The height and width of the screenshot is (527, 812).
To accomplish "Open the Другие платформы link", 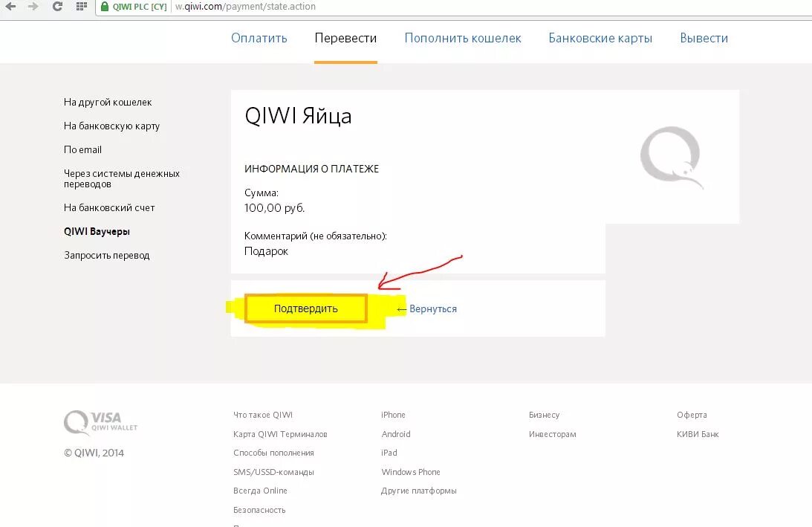I will (419, 491).
